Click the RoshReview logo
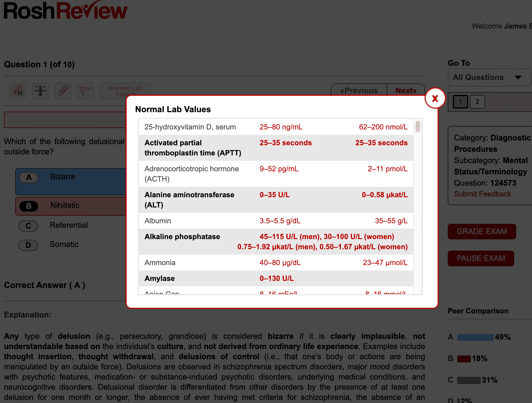This screenshot has height=403, width=532. (66, 11)
